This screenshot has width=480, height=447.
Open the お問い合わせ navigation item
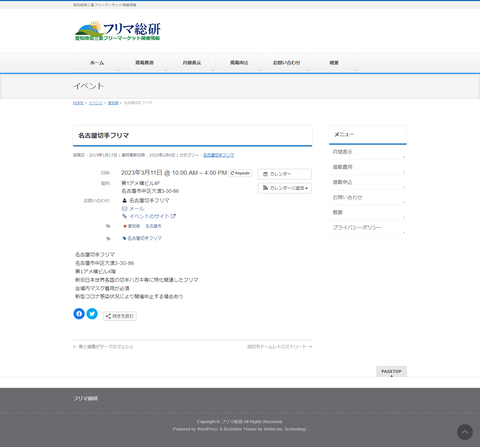pyautogui.click(x=286, y=63)
